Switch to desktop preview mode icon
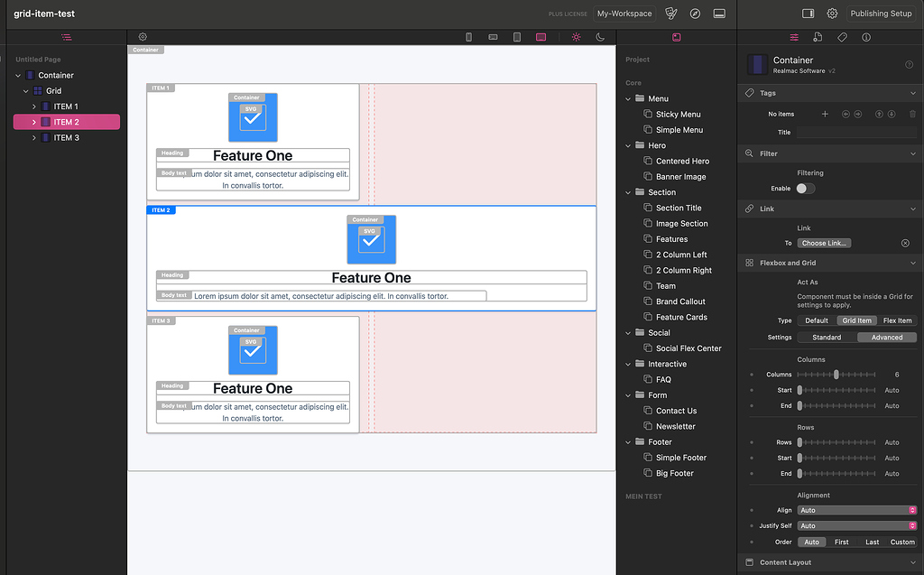 (x=542, y=37)
